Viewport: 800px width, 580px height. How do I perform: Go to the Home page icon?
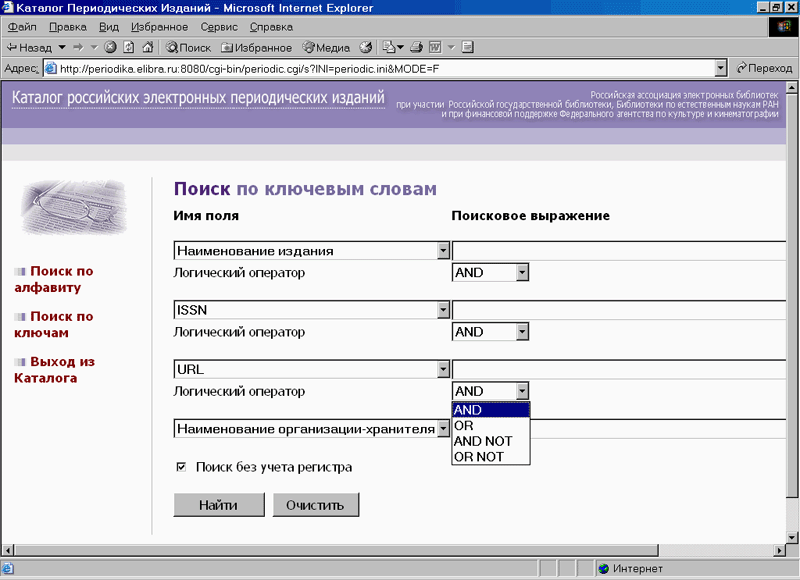147,47
